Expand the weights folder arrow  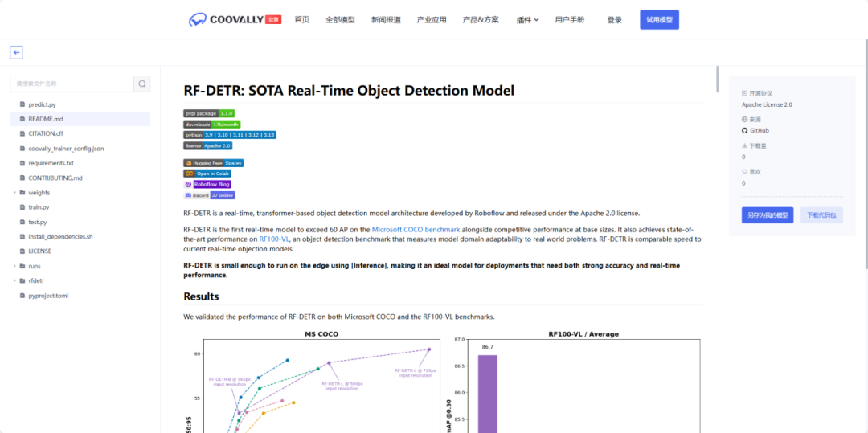pos(14,193)
